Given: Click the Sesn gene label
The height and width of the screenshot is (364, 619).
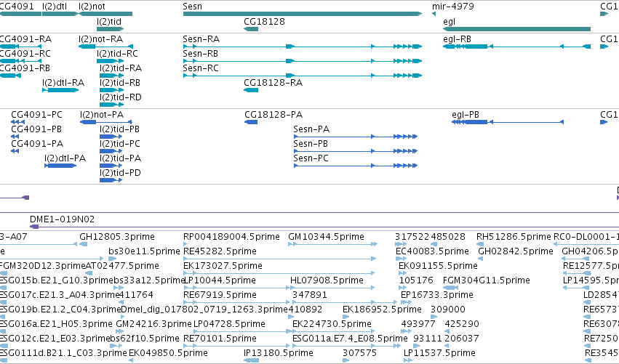Looking at the screenshot, I should point(192,7).
